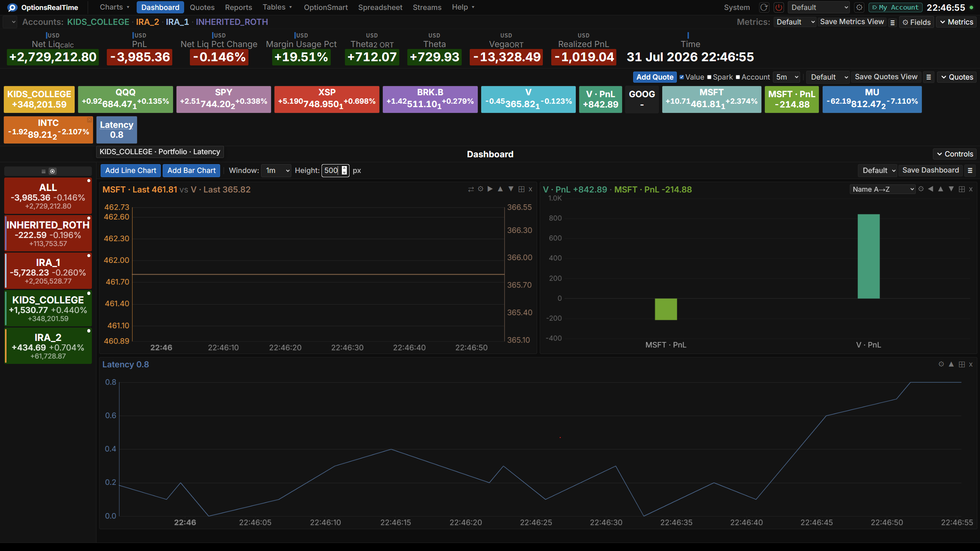This screenshot has height=551, width=980.
Task: Open the metrics view hamburger menu
Action: pos(892,23)
